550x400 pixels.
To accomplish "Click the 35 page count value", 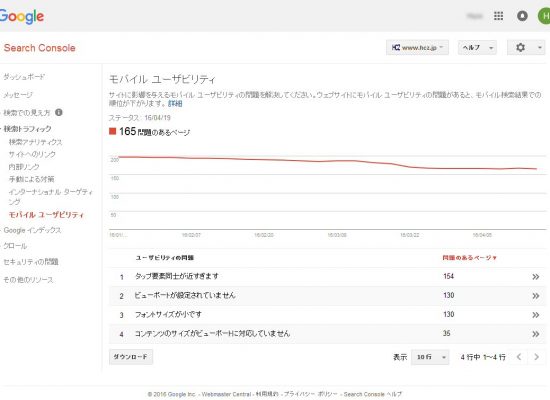I will click(x=447, y=333).
